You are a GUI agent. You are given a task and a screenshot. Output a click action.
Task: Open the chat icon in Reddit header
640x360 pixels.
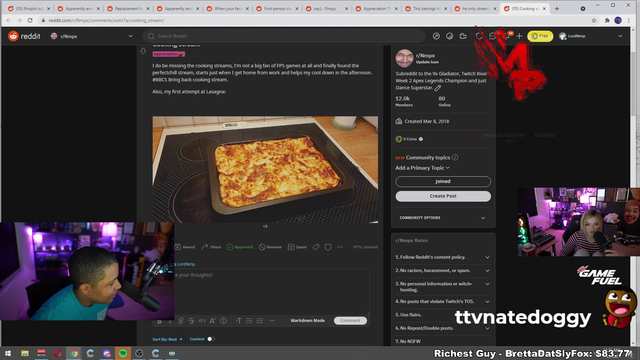[x=493, y=36]
